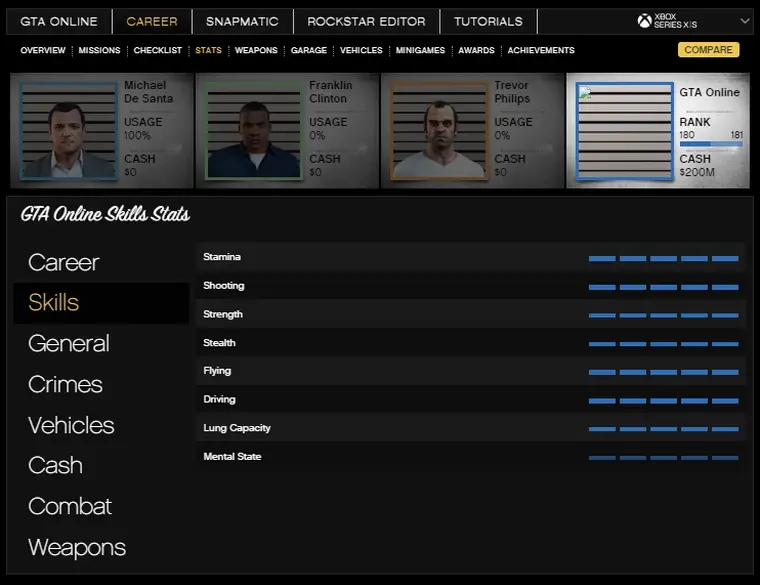This screenshot has width=760, height=585.
Task: Go to the Weapons sub-menu item
Action: tap(256, 50)
